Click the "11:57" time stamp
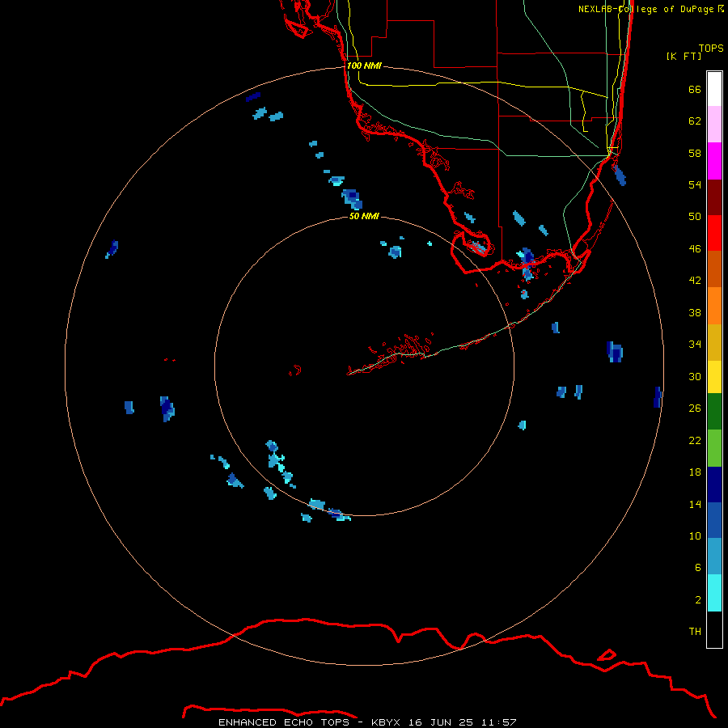Image resolution: width=728 pixels, height=728 pixels. click(x=499, y=722)
